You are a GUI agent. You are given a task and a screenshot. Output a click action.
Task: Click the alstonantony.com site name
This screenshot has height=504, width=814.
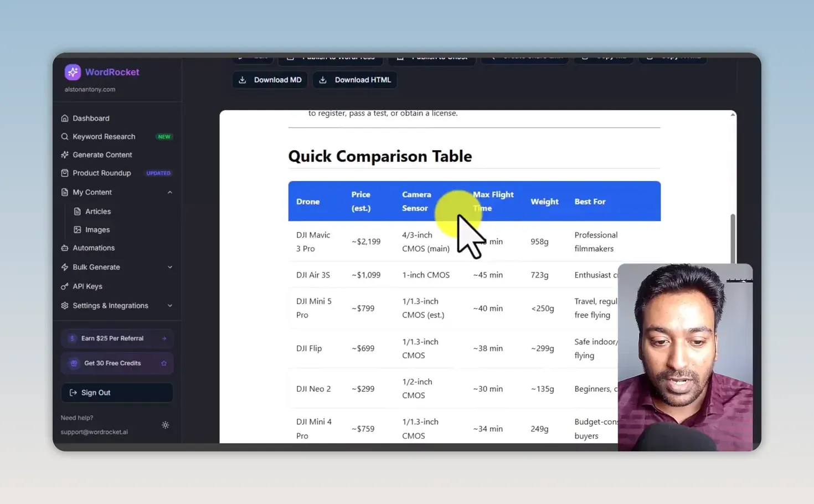click(x=90, y=89)
